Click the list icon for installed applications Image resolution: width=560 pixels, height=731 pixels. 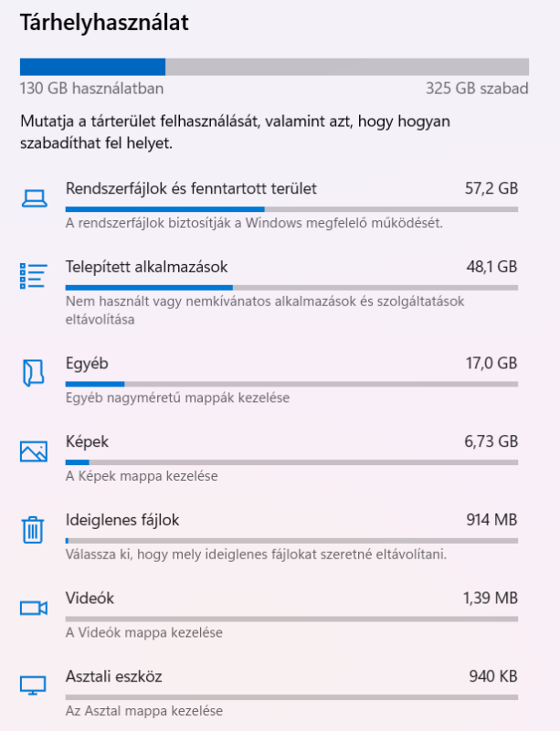pos(34,276)
